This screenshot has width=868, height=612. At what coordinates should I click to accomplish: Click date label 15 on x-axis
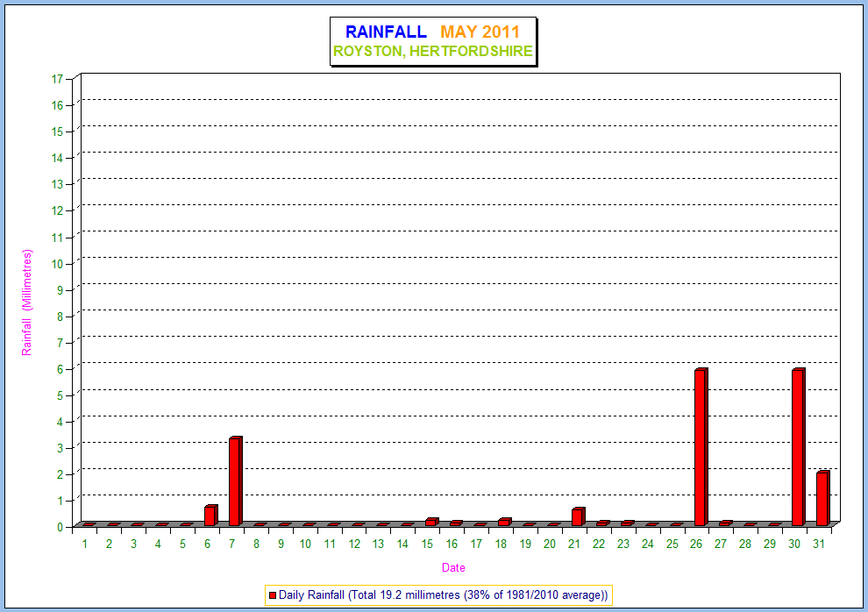point(427,544)
